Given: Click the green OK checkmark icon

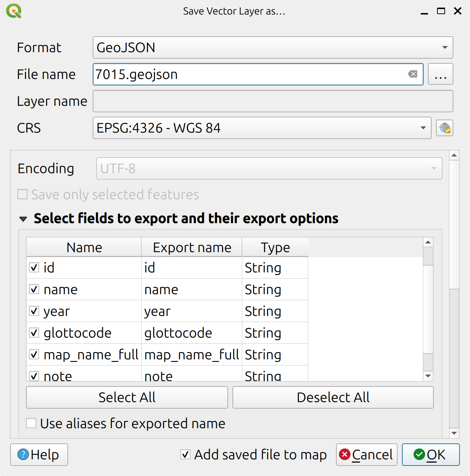Looking at the screenshot, I should (x=418, y=455).
